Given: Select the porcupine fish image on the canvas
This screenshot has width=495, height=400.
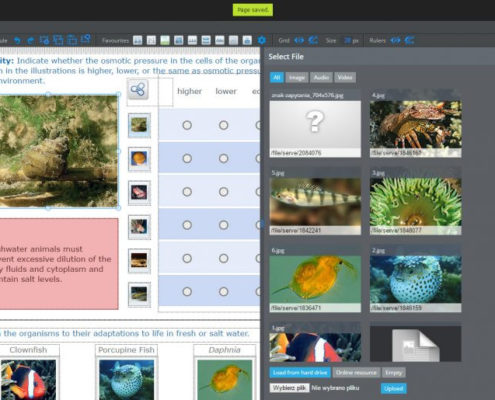Looking at the screenshot, I should pos(127,379).
